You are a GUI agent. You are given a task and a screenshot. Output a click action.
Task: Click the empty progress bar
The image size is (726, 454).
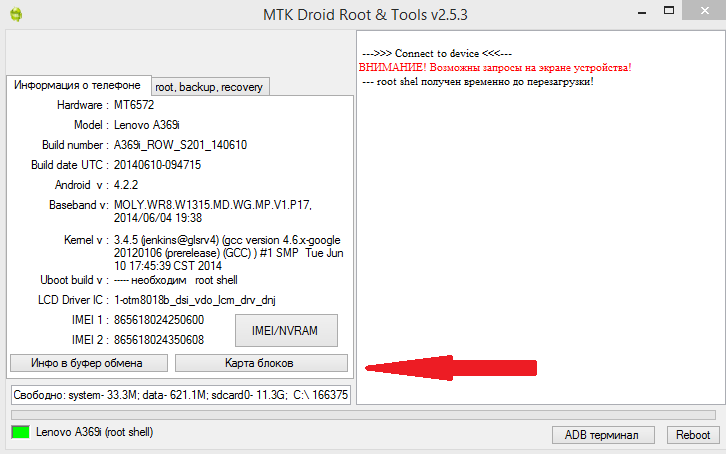point(363,414)
